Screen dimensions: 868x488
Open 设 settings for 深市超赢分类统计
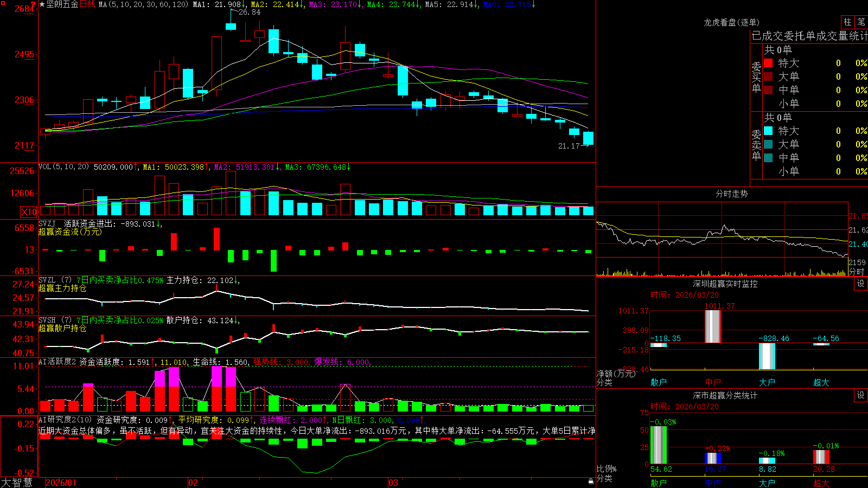(861, 395)
